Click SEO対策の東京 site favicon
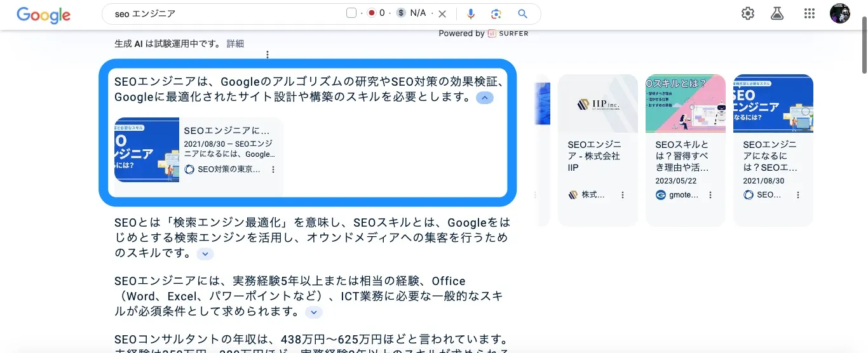Viewport: 868px width, 353px height. coord(189,170)
